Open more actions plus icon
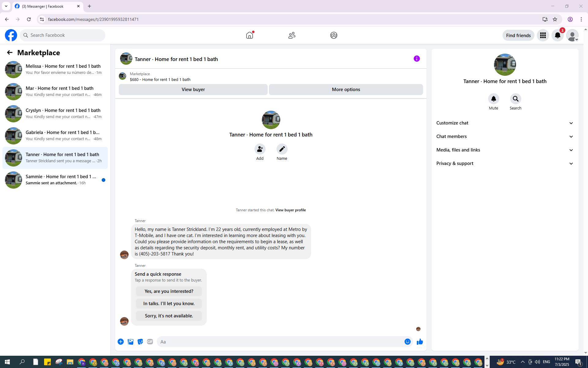This screenshot has width=588, height=368. (x=121, y=342)
